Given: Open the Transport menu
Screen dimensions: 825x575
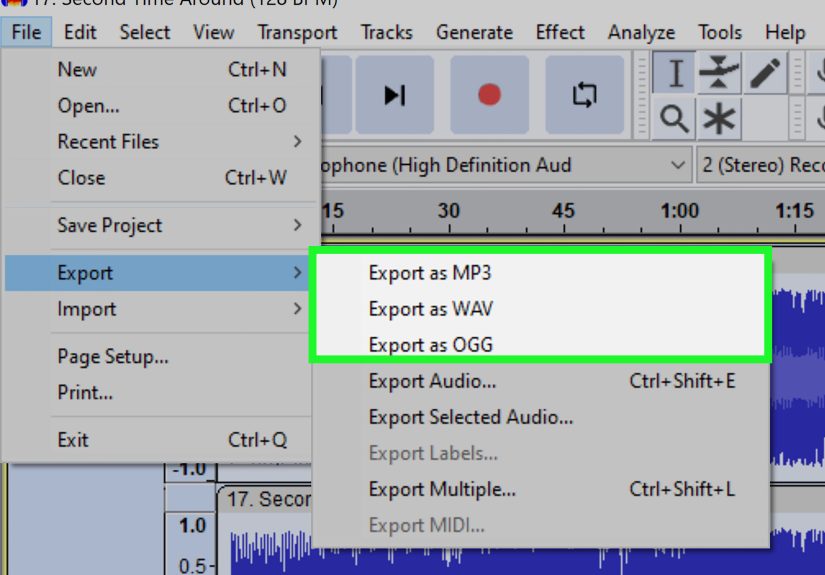Looking at the screenshot, I should click(x=297, y=32).
